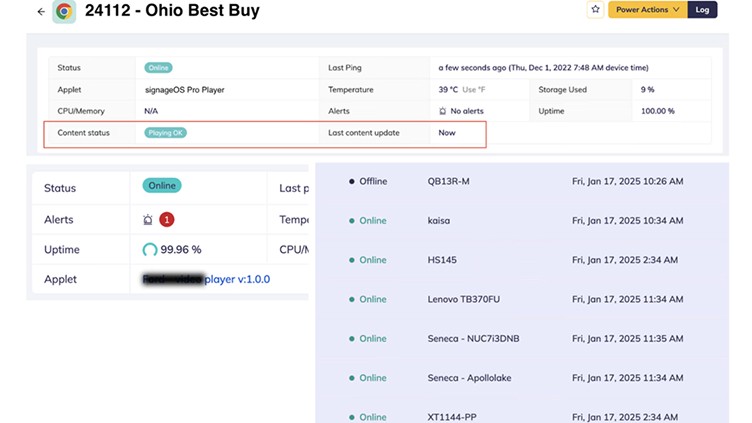Switch temperature with Use °F
Screen dimensions: 752x423
point(474,90)
